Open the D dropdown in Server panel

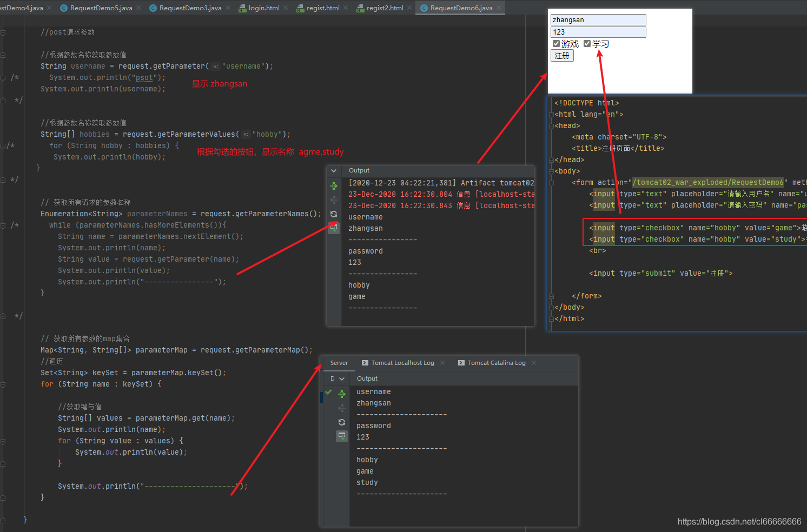337,378
